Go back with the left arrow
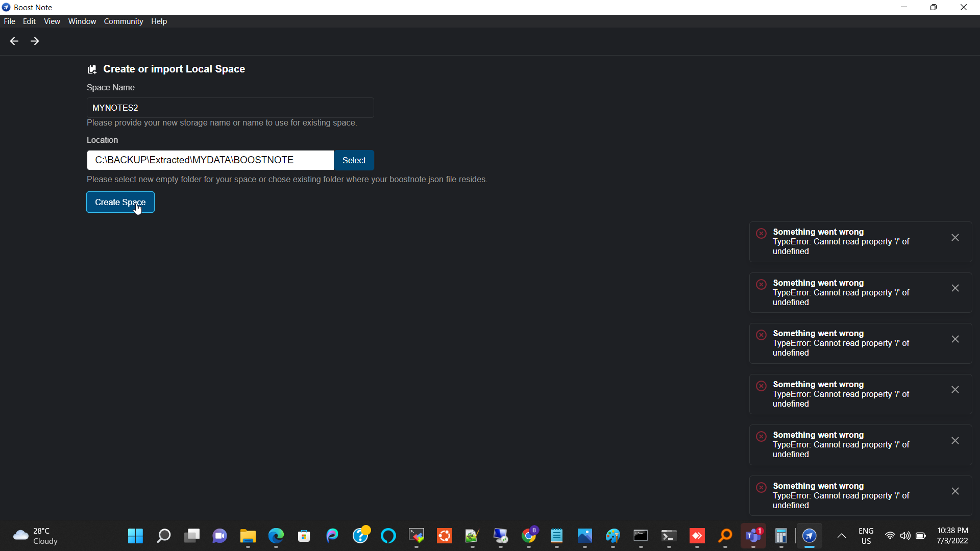 pos(14,41)
